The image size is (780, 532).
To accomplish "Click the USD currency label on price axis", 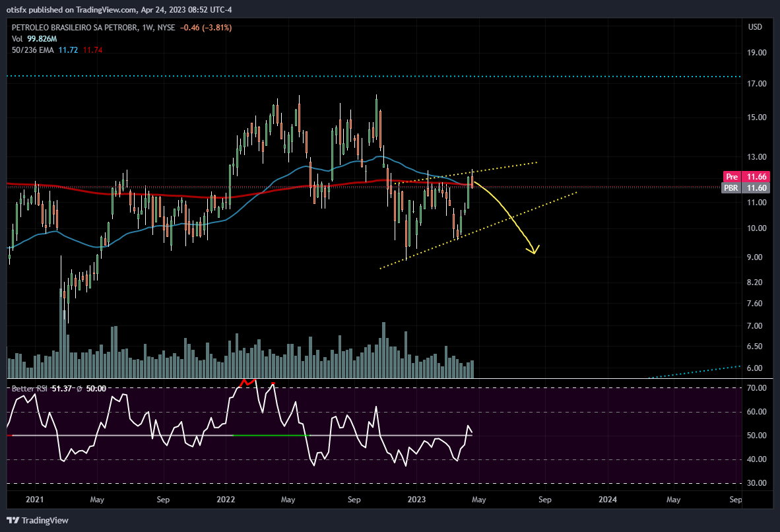I will [x=755, y=27].
